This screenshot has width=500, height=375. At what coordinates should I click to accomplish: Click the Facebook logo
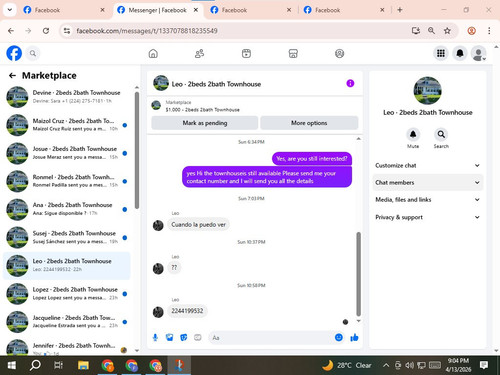(14, 53)
